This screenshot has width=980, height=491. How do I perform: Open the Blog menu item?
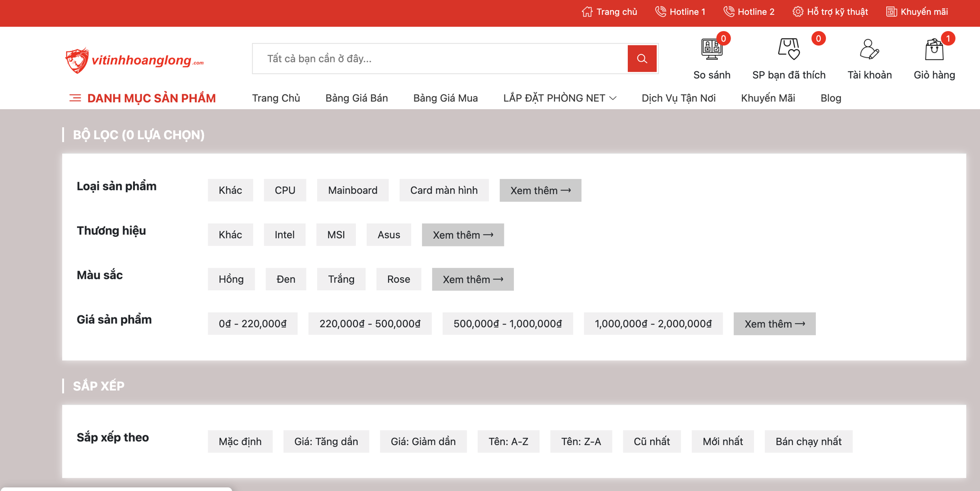point(830,98)
